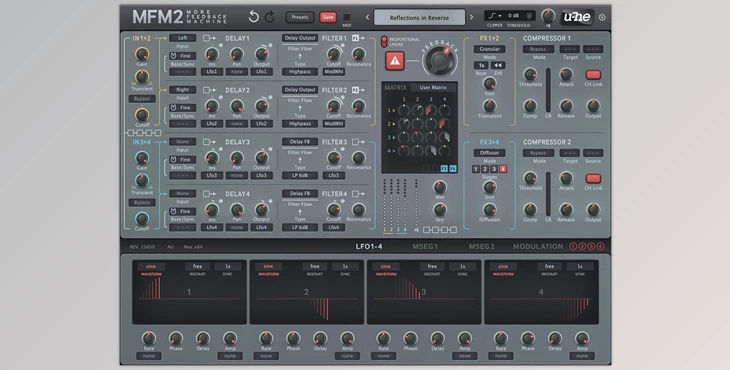This screenshot has width=730, height=370.
Task: Open FX3+4 Mode dropdown showing Diffusor
Action: (489, 153)
